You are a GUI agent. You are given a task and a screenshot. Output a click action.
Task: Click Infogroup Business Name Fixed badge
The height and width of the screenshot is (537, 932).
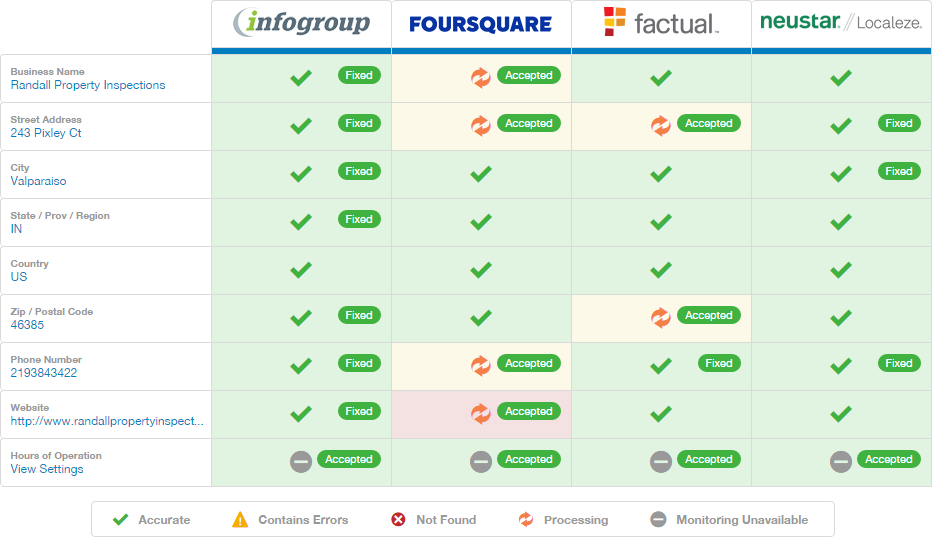pos(359,75)
